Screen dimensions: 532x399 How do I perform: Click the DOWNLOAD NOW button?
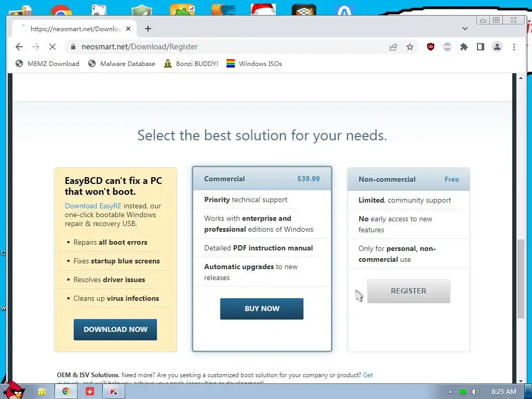115,329
